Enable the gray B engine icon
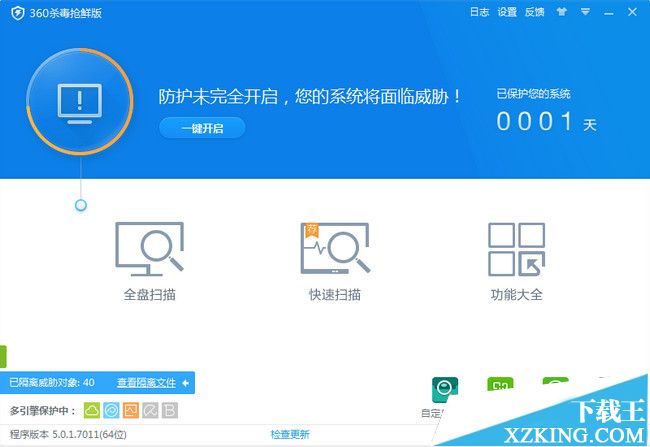650x447 pixels. (169, 410)
